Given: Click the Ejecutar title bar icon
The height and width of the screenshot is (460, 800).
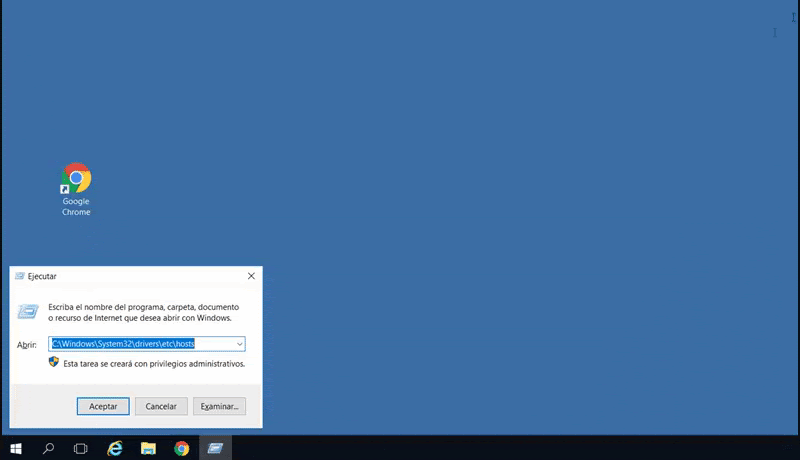Looking at the screenshot, I should coord(20,276).
